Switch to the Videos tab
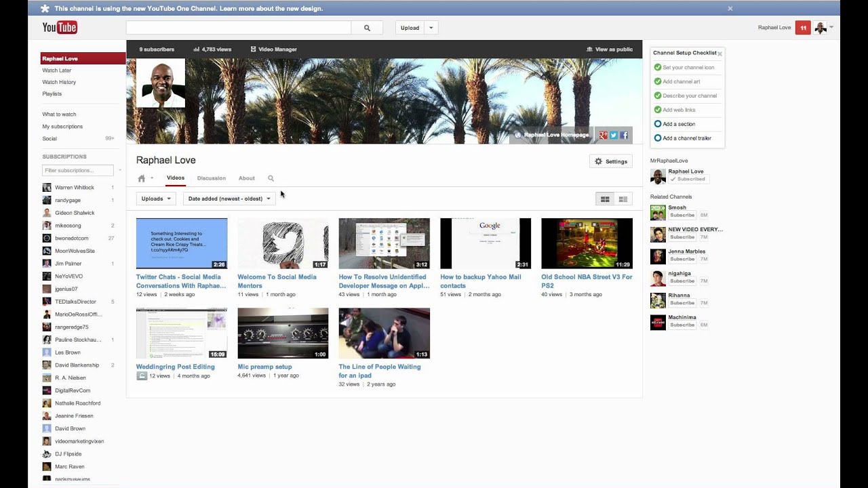The image size is (868, 488). tap(176, 178)
